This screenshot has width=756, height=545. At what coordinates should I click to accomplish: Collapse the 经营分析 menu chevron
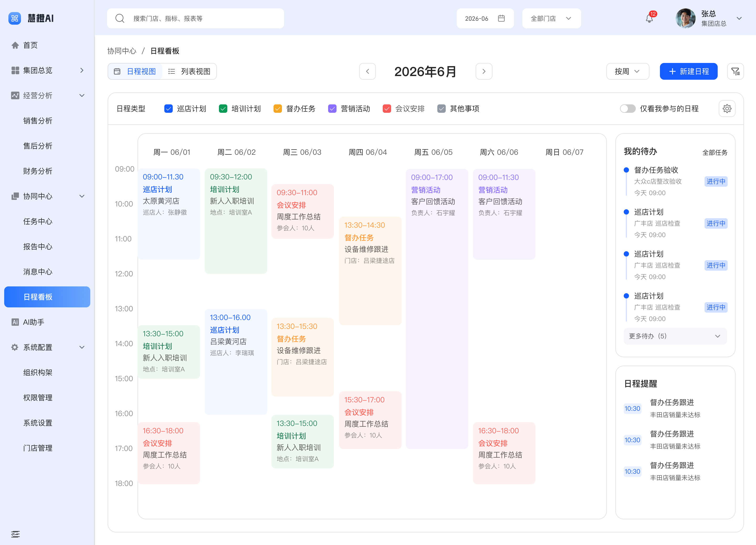click(82, 96)
